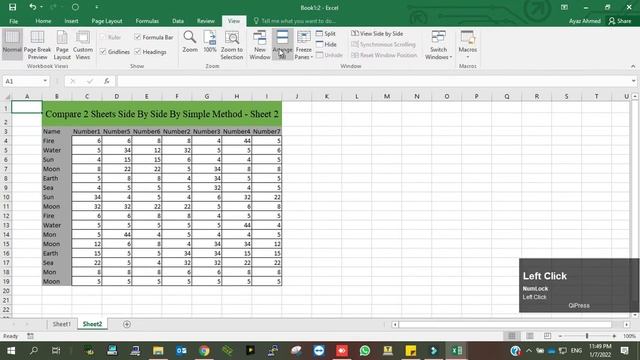Open File Explorer from taskbar
Image resolution: width=640 pixels, height=360 pixels.
(158, 350)
